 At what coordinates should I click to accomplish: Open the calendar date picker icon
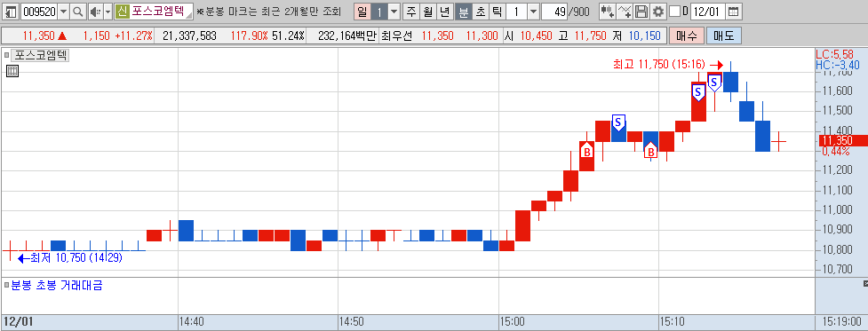(733, 11)
